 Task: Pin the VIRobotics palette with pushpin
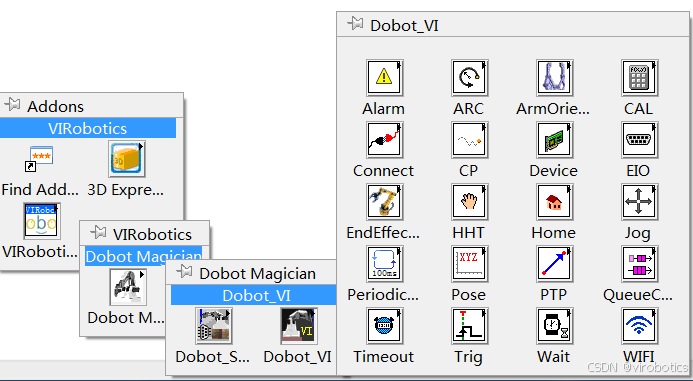point(98,232)
